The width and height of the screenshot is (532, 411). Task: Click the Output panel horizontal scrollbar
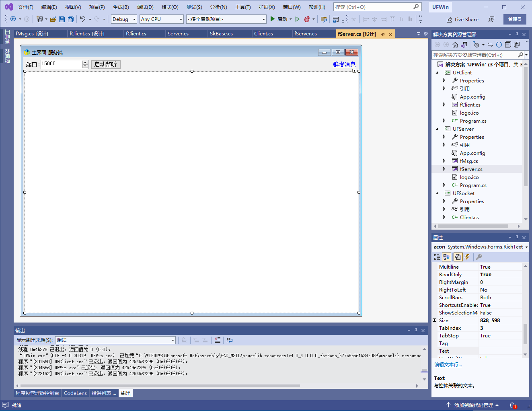160,386
